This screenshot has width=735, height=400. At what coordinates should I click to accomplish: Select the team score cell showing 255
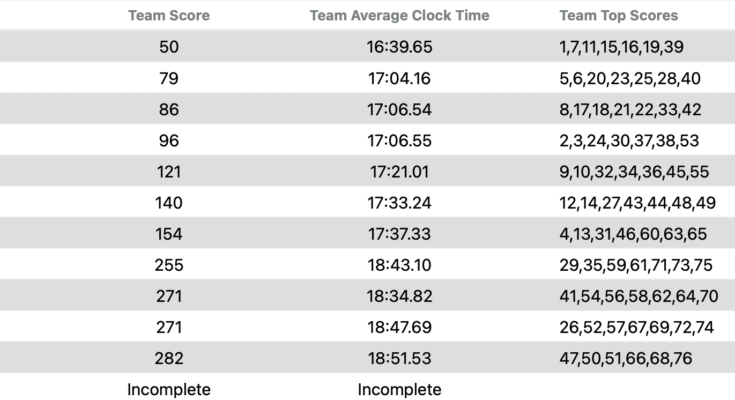click(x=169, y=265)
